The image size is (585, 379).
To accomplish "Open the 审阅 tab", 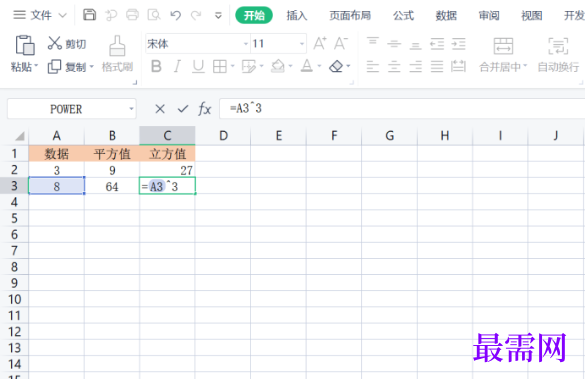I will pos(489,15).
